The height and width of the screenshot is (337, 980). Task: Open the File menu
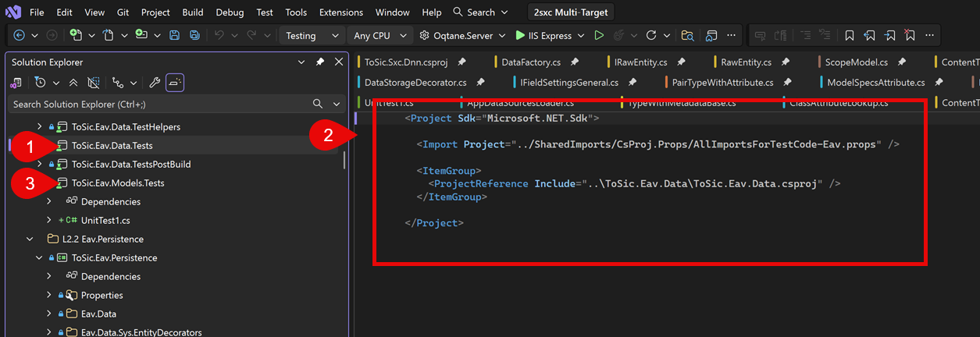point(37,12)
